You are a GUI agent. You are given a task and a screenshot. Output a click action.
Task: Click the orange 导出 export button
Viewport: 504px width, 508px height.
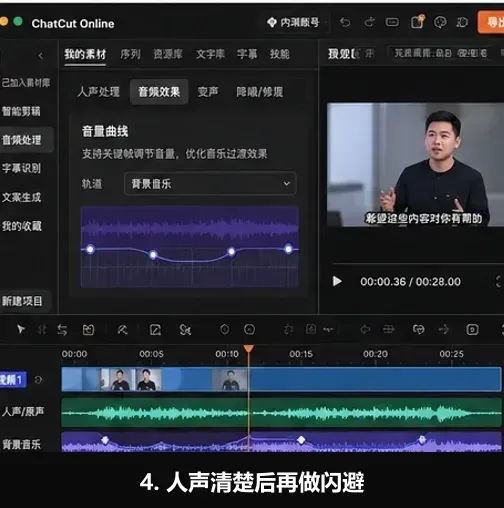tap(491, 22)
